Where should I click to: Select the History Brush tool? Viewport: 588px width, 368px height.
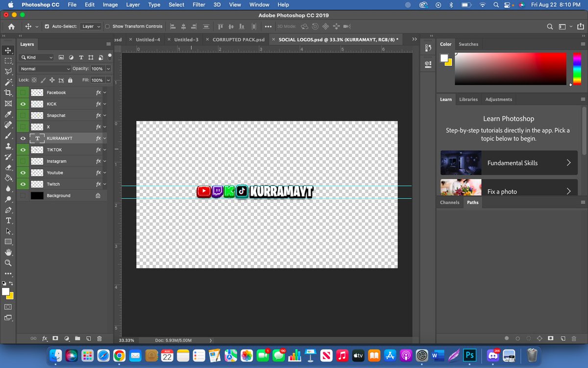click(8, 157)
